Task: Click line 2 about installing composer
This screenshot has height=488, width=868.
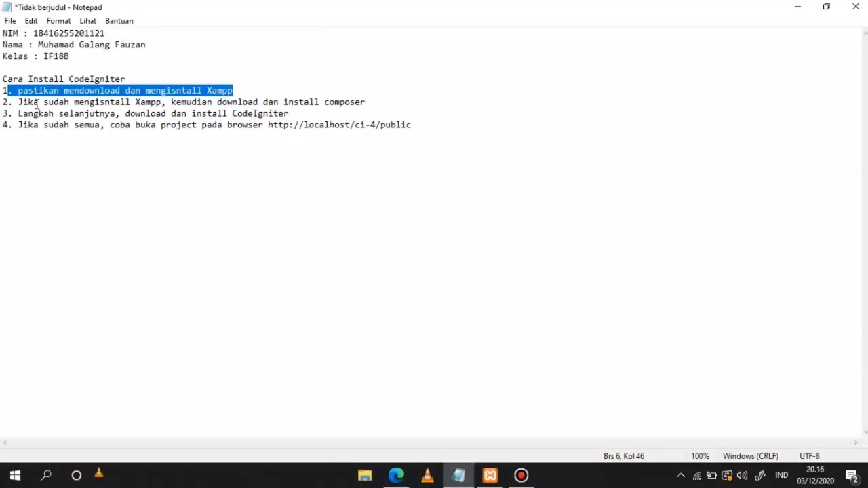Action: tap(184, 102)
